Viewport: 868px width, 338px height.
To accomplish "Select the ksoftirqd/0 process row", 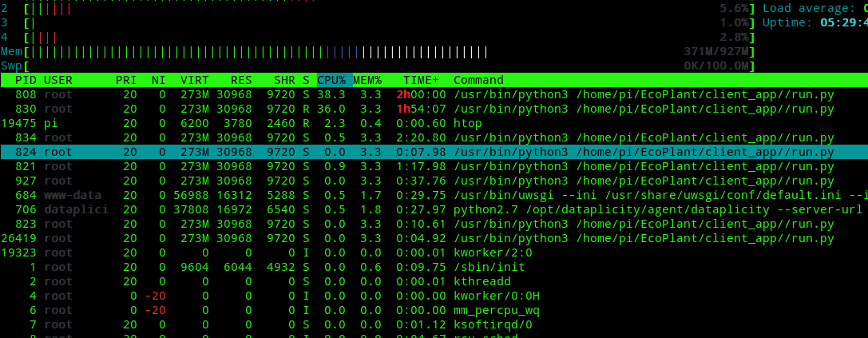I will pos(434,324).
